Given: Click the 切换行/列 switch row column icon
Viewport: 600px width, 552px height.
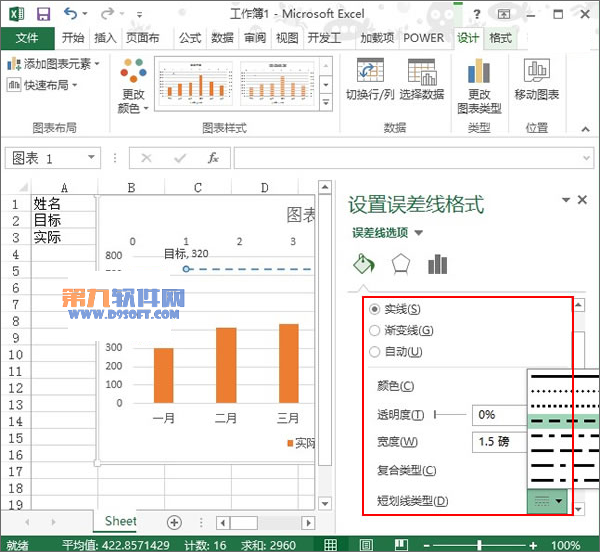Looking at the screenshot, I should pyautogui.click(x=370, y=70).
